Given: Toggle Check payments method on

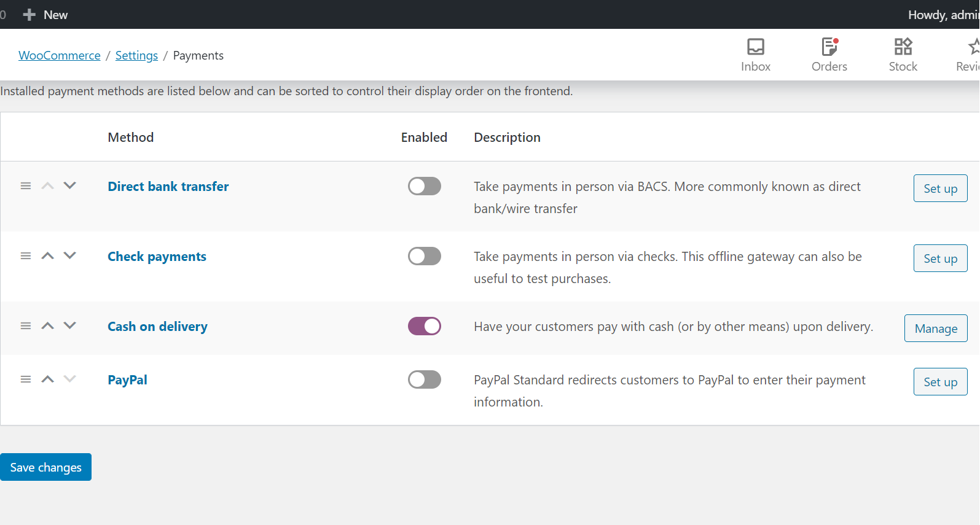Looking at the screenshot, I should (424, 256).
